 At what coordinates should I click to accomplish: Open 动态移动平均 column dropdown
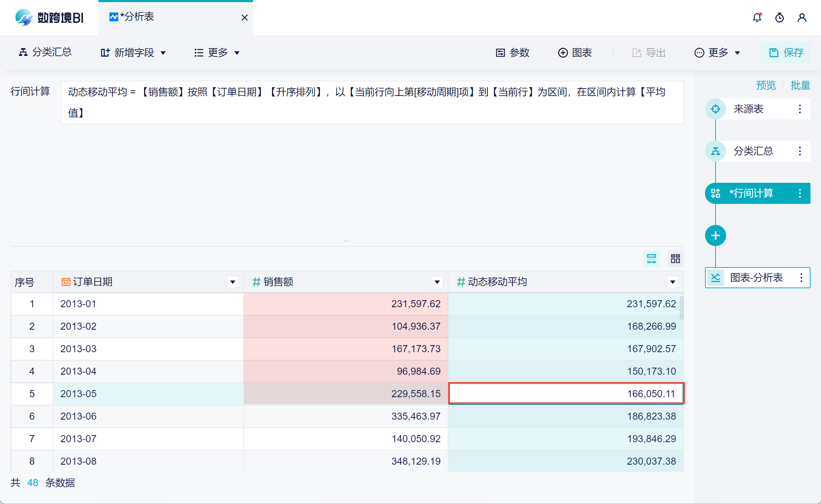coord(672,282)
